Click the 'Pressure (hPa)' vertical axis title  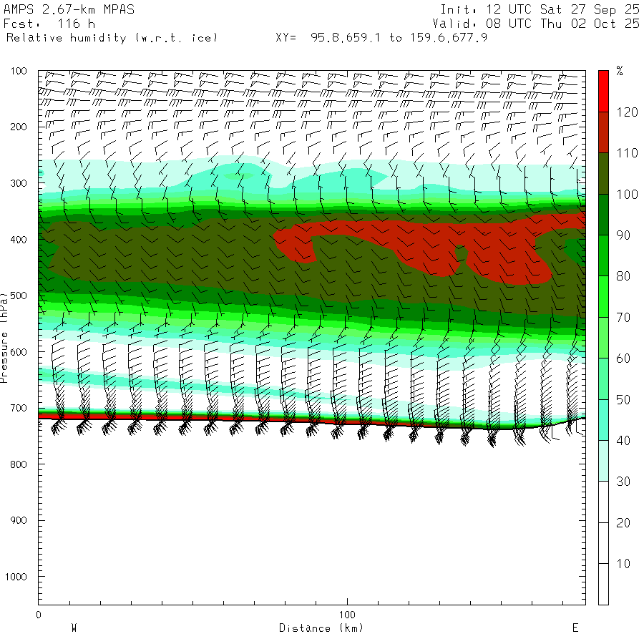4,338
